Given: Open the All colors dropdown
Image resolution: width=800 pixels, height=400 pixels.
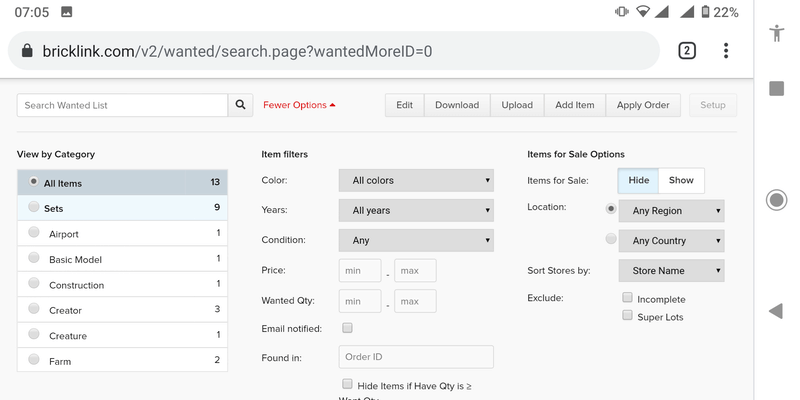Looking at the screenshot, I should (416, 181).
